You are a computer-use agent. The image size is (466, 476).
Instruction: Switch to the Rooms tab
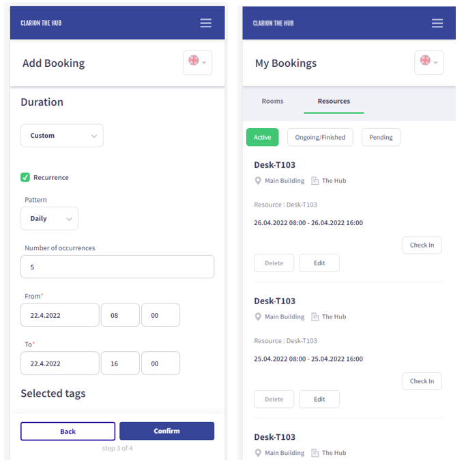pos(272,101)
